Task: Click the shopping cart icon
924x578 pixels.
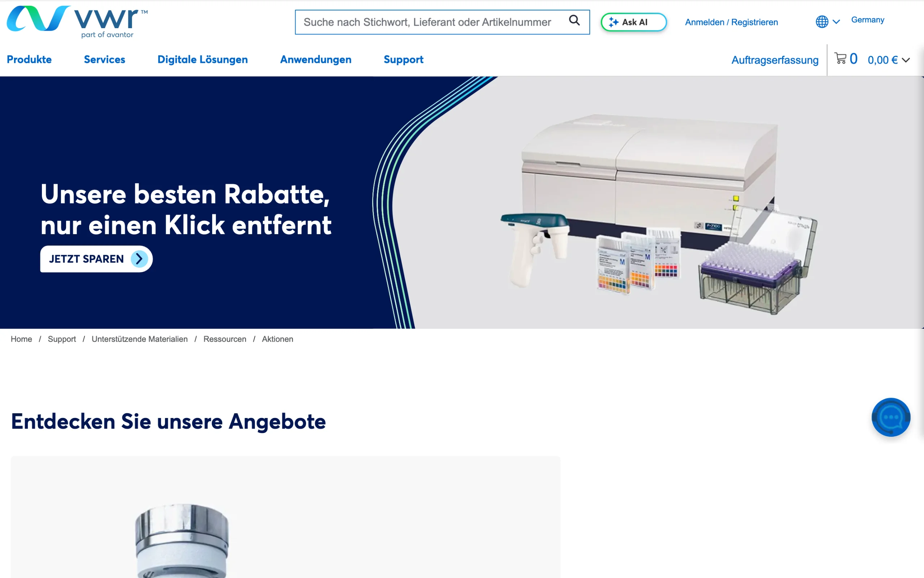Action: click(840, 59)
